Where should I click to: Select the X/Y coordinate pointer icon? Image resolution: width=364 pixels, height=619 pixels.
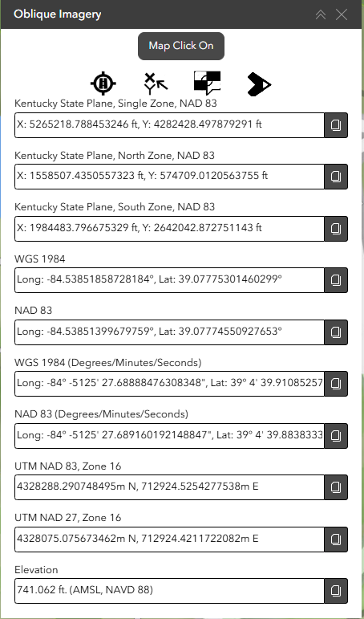click(x=156, y=83)
